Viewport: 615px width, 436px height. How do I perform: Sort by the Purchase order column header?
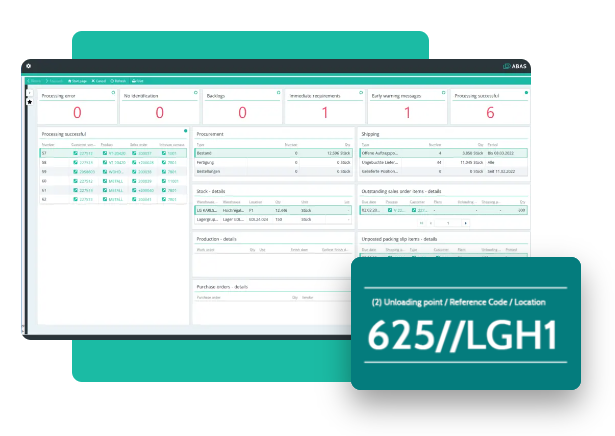tap(209, 298)
